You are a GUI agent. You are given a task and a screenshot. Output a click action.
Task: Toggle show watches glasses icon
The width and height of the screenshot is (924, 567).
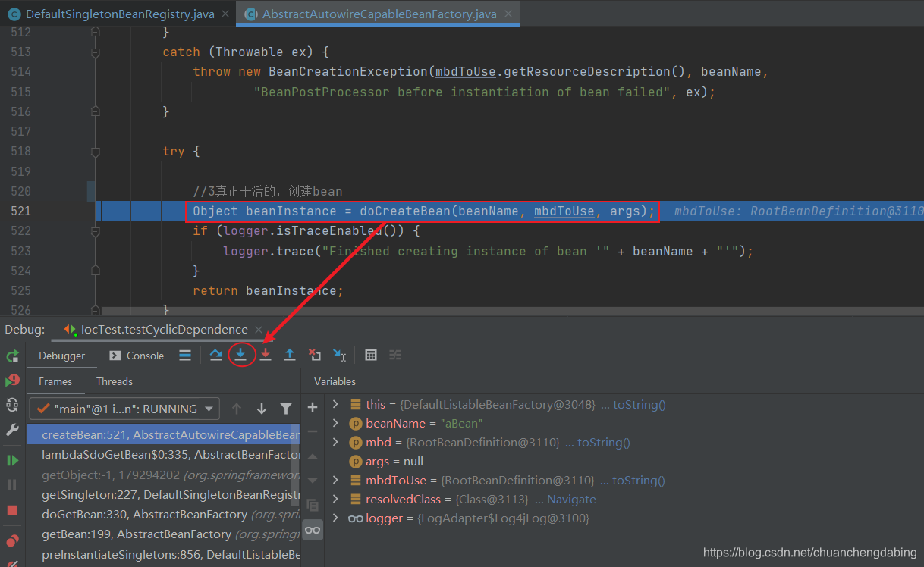coord(313,529)
